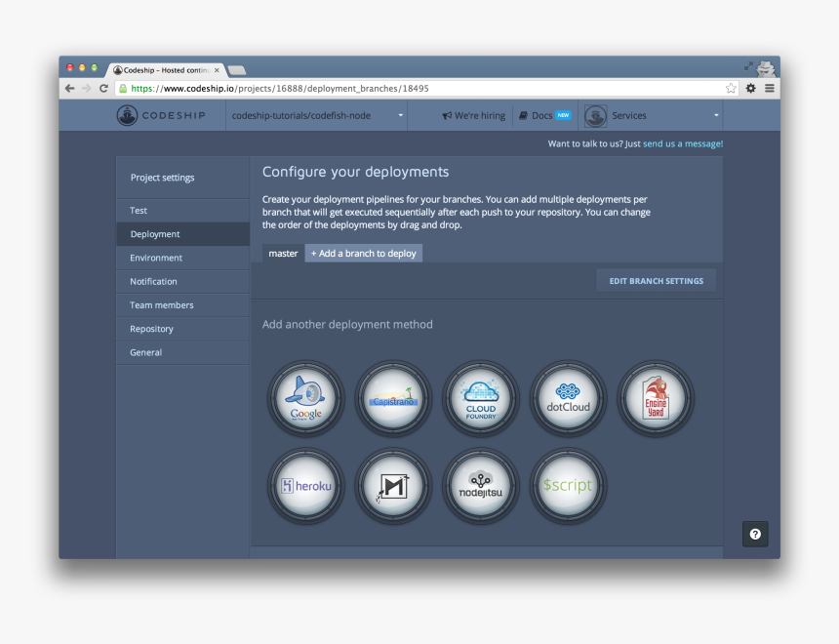Open the browser gear extension icon
839x644 pixels.
[x=751, y=89]
